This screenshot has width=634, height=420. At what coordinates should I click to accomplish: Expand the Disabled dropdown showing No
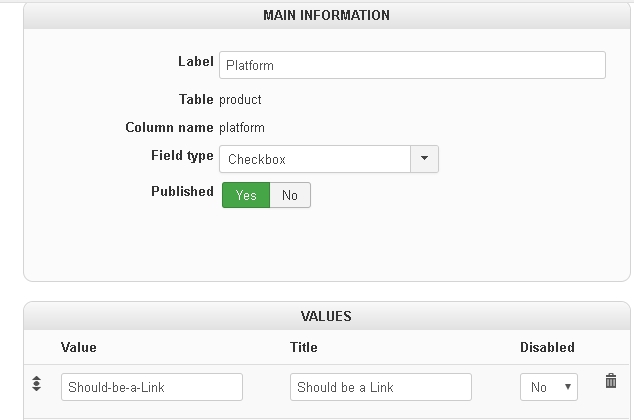549,387
